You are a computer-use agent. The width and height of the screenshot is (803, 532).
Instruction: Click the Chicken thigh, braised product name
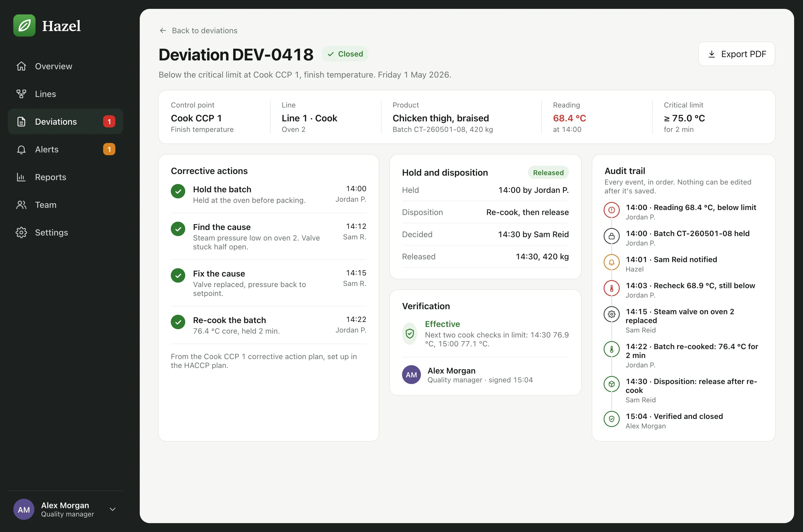pos(441,118)
